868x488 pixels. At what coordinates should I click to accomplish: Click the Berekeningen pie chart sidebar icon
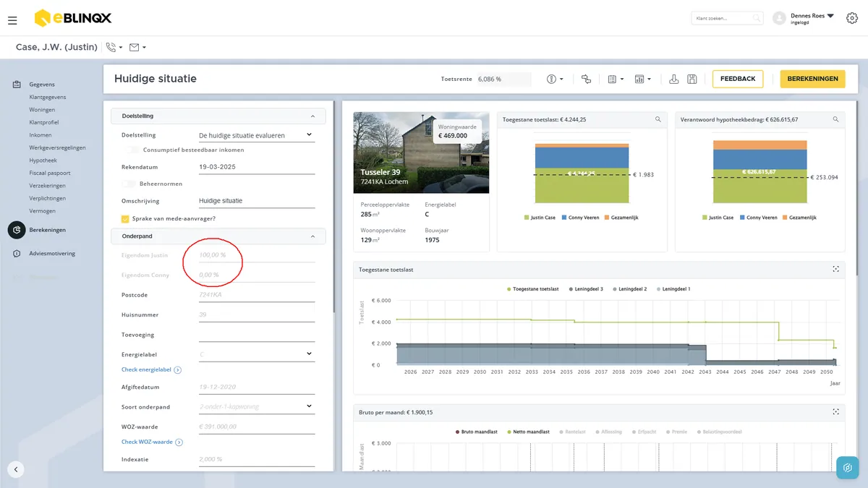pyautogui.click(x=17, y=230)
